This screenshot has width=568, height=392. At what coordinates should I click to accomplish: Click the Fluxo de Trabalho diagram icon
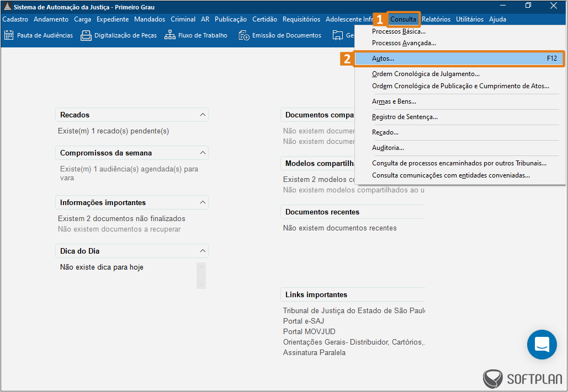point(170,35)
